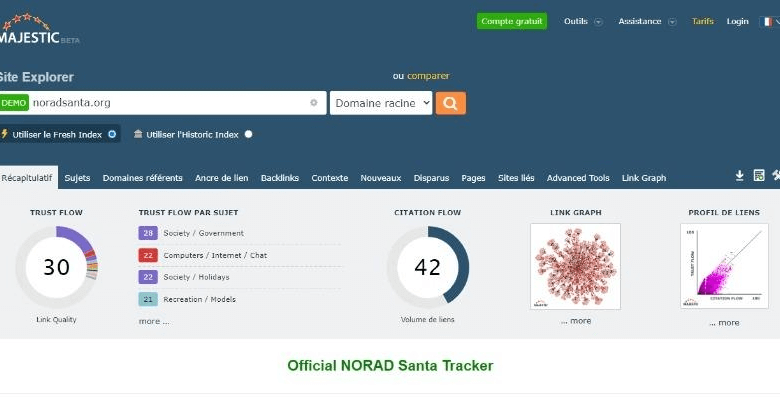
Task: Click the wrench tools icon
Action: (776, 175)
